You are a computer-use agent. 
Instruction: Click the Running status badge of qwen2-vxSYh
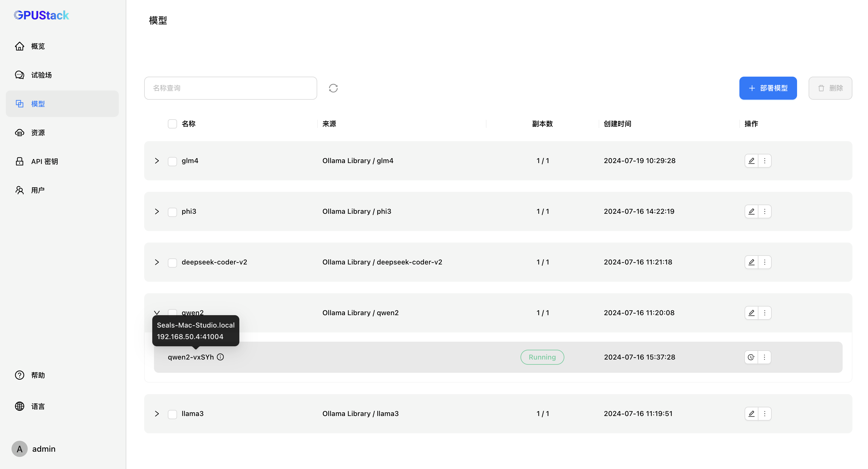click(x=542, y=357)
